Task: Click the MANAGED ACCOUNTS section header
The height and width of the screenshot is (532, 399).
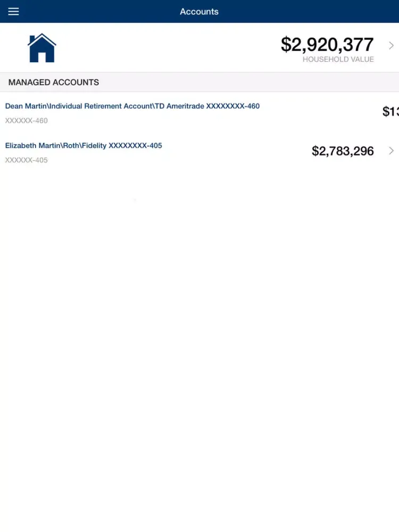Action: click(x=54, y=82)
